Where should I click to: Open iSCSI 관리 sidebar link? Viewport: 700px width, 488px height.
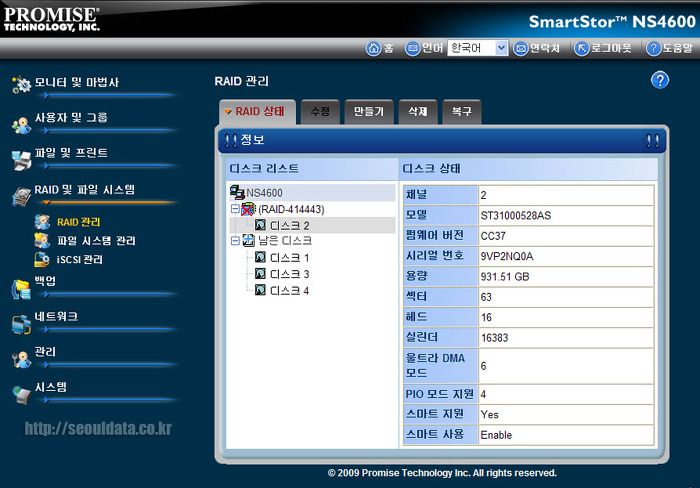click(x=80, y=260)
